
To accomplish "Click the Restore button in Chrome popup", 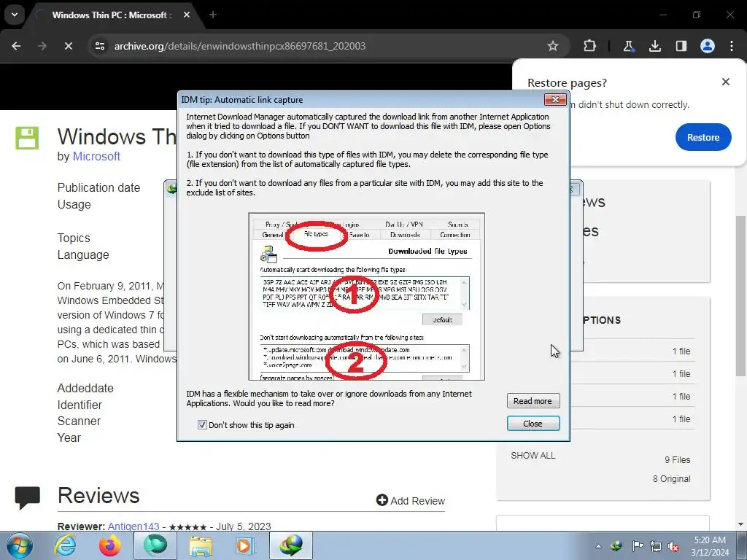I will tap(703, 137).
